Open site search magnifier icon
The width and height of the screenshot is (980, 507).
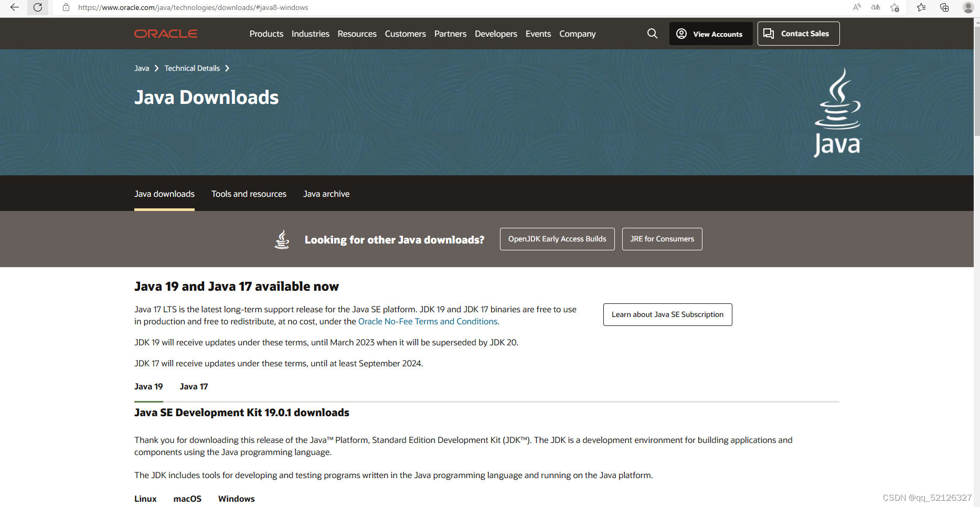tap(652, 34)
